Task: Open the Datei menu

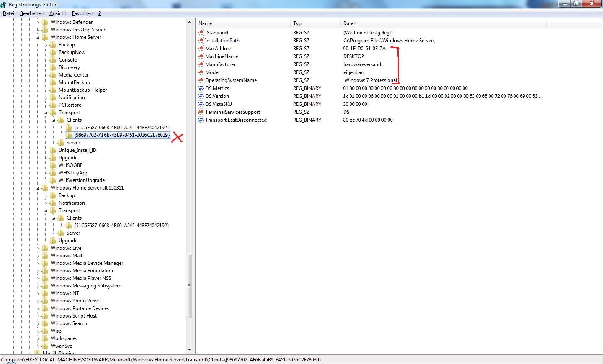Action: (x=8, y=13)
